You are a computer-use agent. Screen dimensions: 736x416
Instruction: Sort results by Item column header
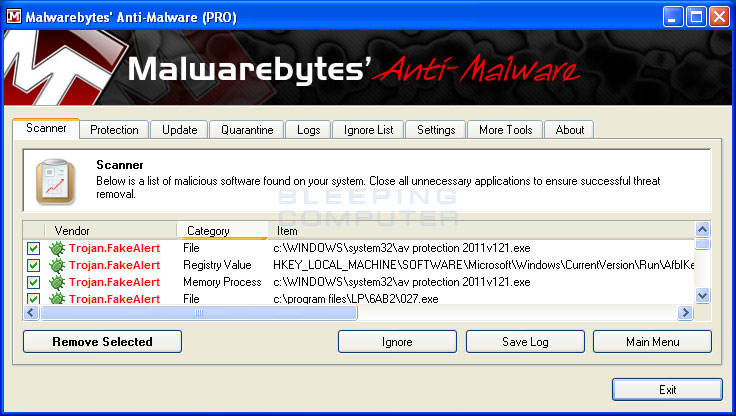pos(481,231)
